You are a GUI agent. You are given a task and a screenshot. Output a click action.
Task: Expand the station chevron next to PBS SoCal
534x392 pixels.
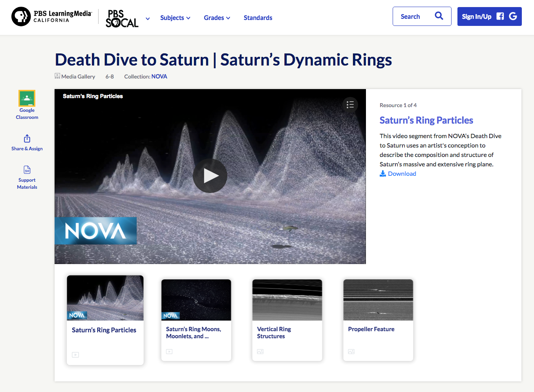pos(148,18)
